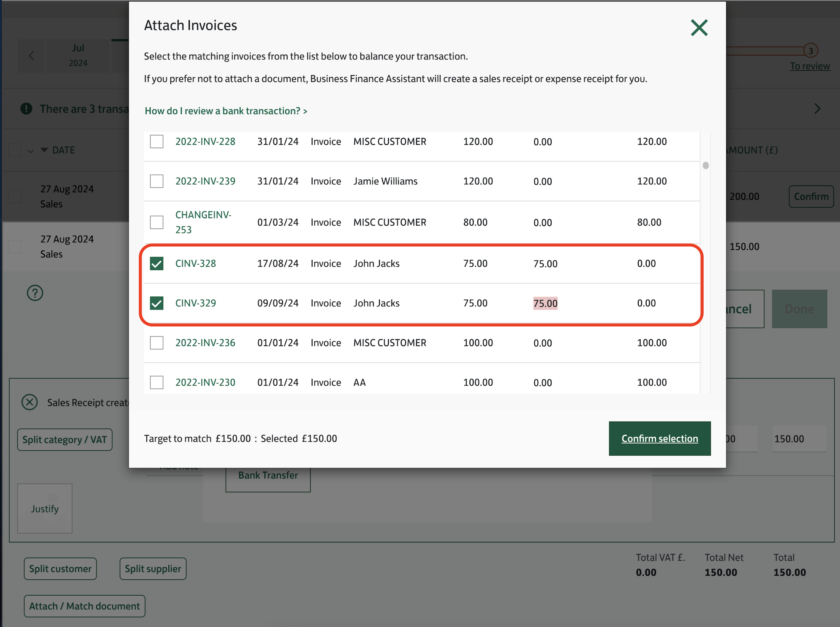This screenshot has width=840, height=627.
Task: Tick the checkbox for 2022-INV-228
Action: [x=156, y=142]
